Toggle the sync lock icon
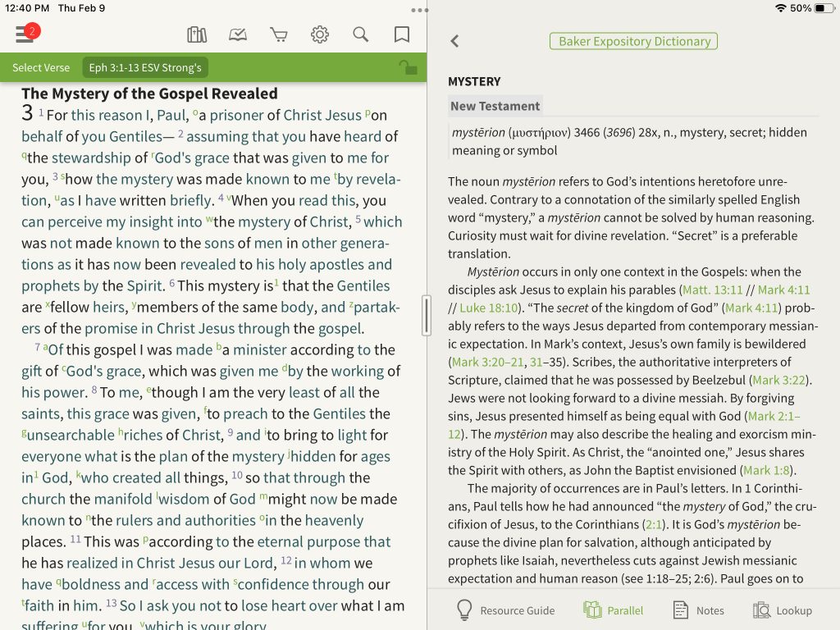This screenshot has width=840, height=630. click(409, 67)
